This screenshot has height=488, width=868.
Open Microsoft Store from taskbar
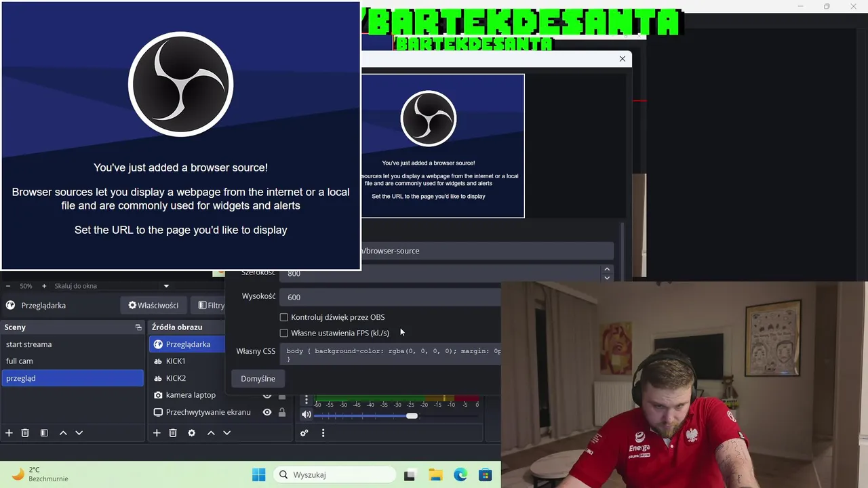485,475
